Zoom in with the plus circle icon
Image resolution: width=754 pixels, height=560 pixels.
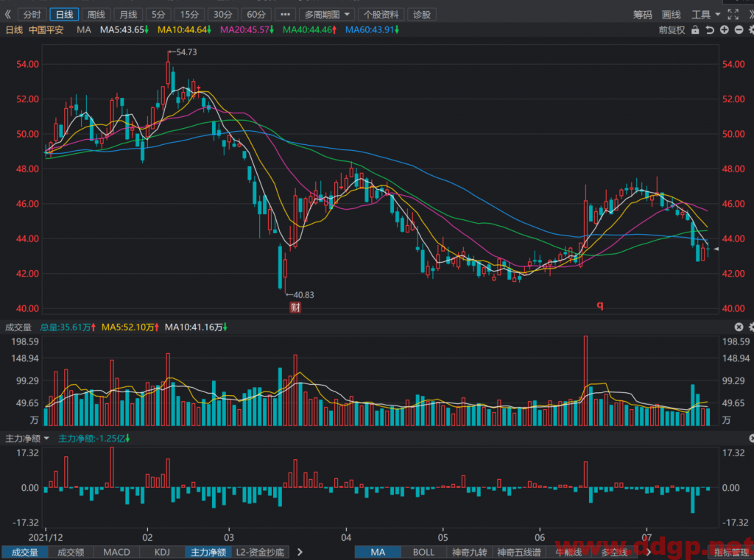tap(725, 29)
